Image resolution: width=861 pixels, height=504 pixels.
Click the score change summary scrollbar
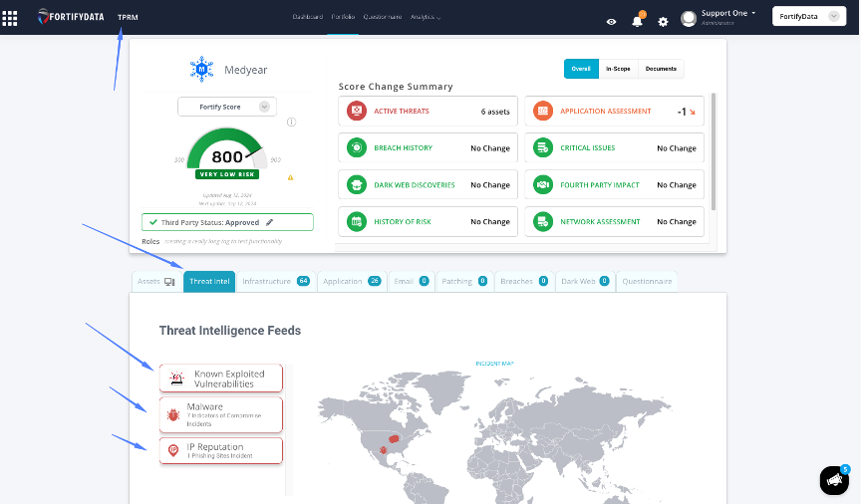coord(714,151)
